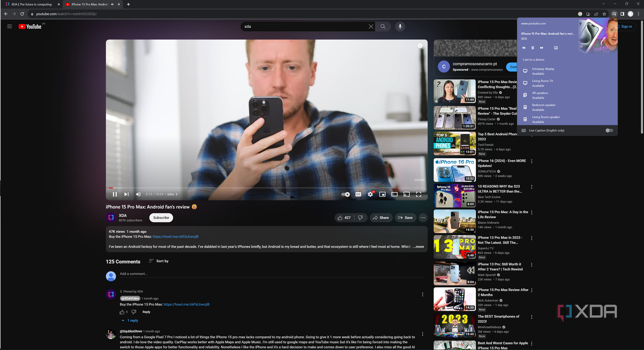This screenshot has width=644, height=350.
Task: Open Chrome three-dot menu
Action: [x=638, y=14]
